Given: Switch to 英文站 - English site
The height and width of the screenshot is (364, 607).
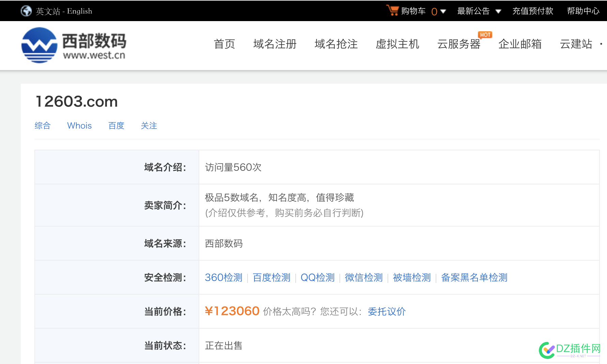Looking at the screenshot, I should [64, 11].
